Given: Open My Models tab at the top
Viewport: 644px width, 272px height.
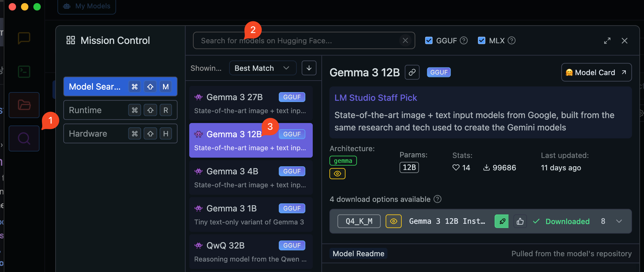Looking at the screenshot, I should (87, 6).
